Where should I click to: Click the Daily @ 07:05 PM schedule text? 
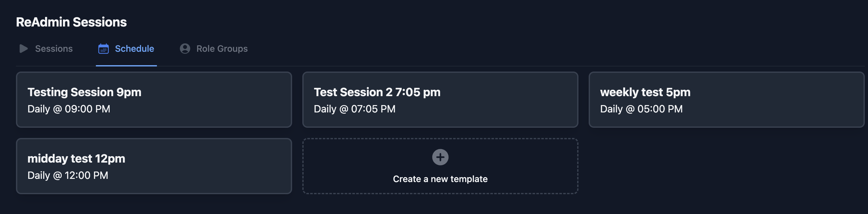coord(354,109)
